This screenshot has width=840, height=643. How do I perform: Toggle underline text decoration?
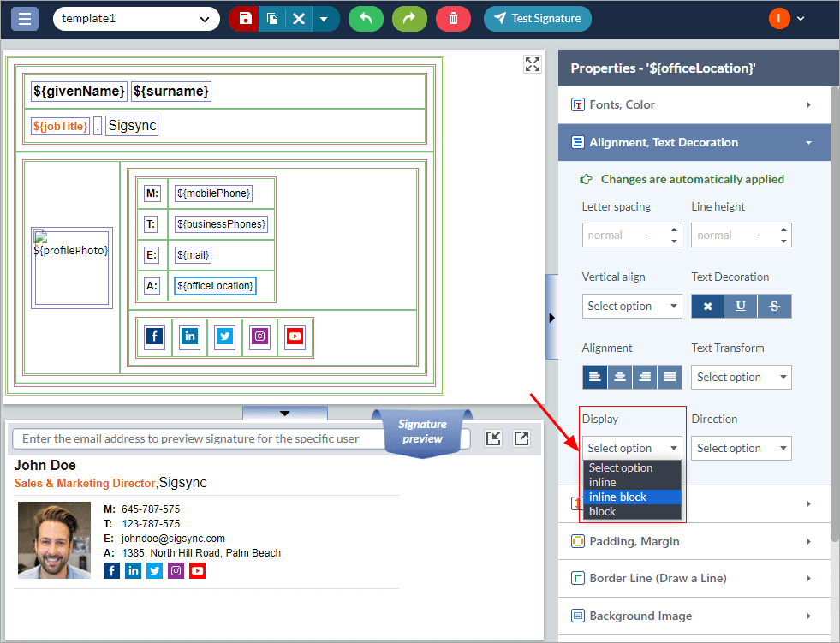tap(741, 306)
